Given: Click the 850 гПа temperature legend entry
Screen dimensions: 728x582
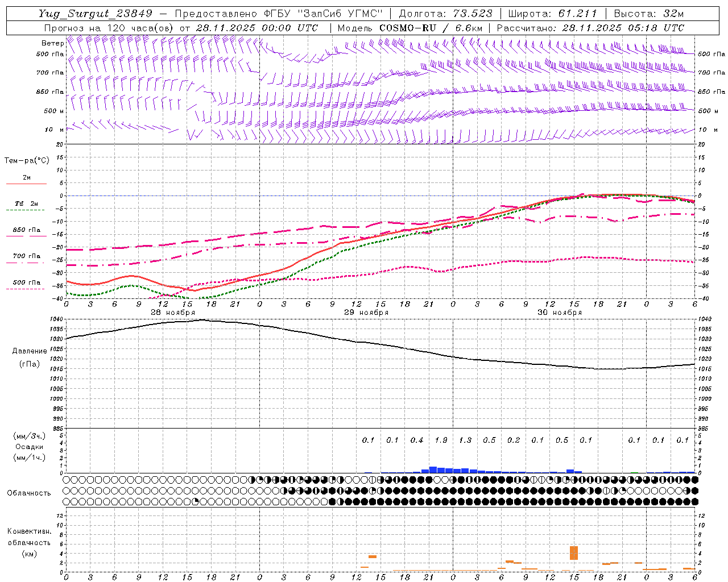Looking at the screenshot, I should (26, 231).
